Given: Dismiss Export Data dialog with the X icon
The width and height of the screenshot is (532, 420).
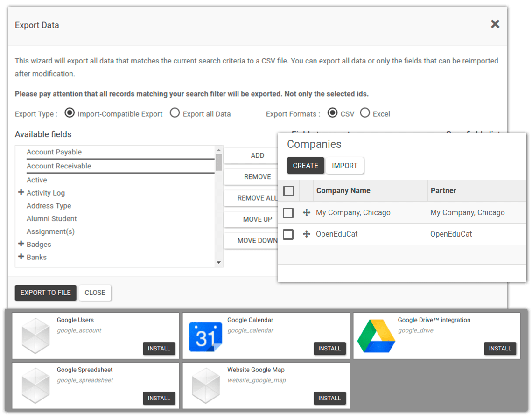Looking at the screenshot, I should pos(495,24).
